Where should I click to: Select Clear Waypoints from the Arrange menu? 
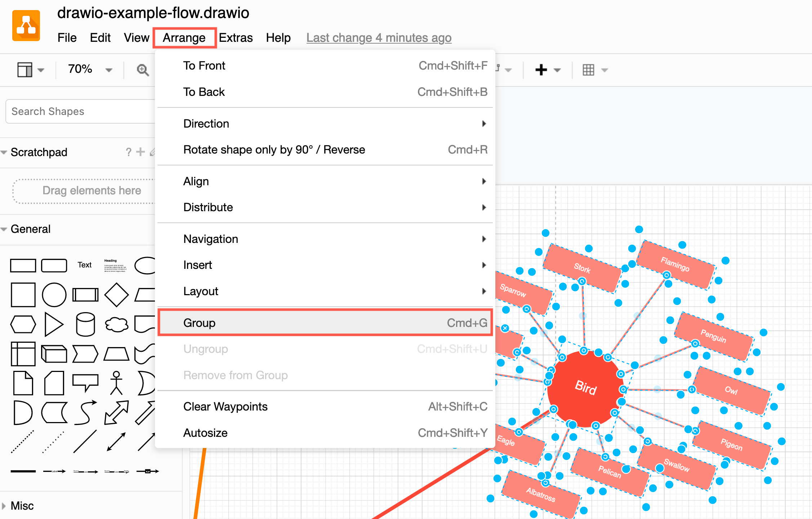click(225, 407)
